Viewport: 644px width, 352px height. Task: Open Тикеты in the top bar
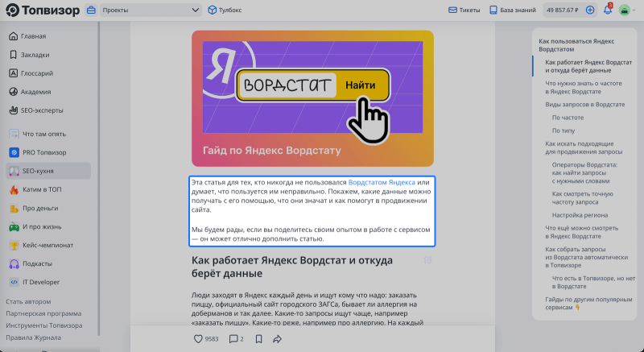[x=464, y=10]
